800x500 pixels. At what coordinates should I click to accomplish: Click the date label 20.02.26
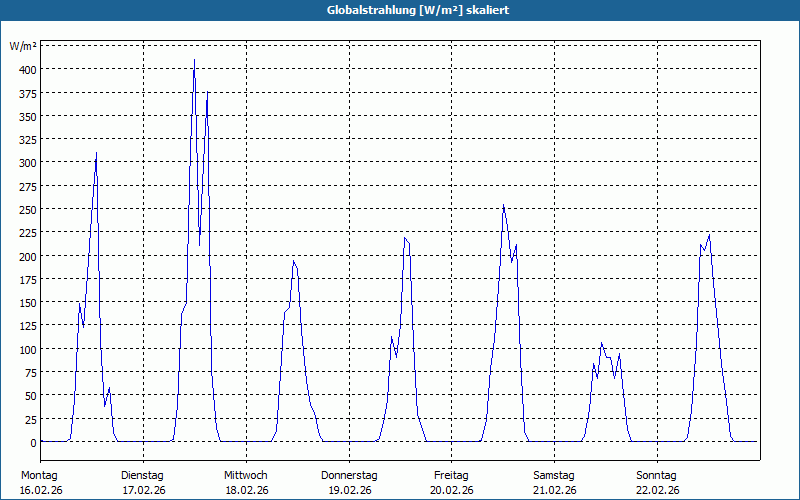point(452,490)
